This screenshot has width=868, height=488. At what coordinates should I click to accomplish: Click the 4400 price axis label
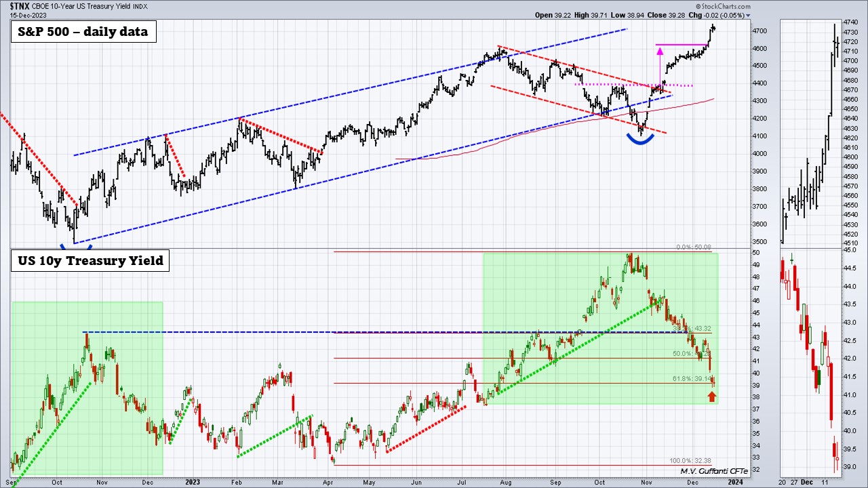759,83
